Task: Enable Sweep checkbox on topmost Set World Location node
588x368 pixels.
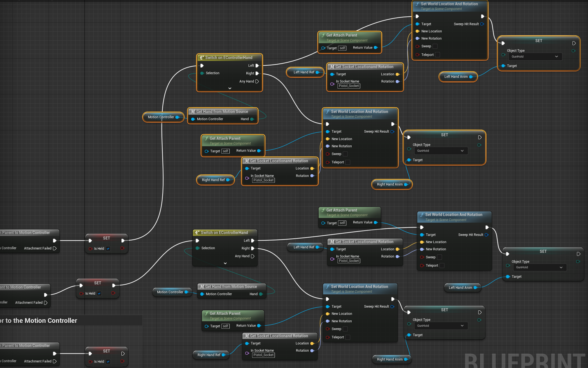Action: (x=435, y=46)
